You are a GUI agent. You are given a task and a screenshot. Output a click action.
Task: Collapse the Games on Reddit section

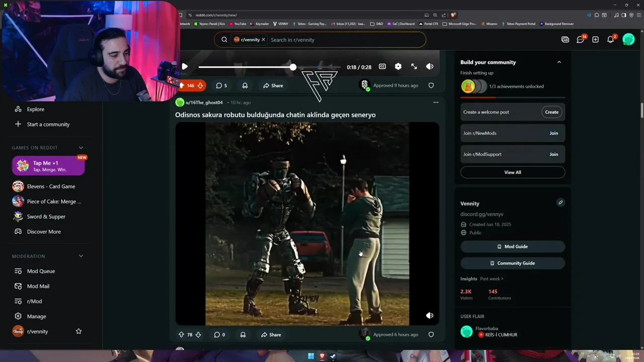pyautogui.click(x=81, y=147)
